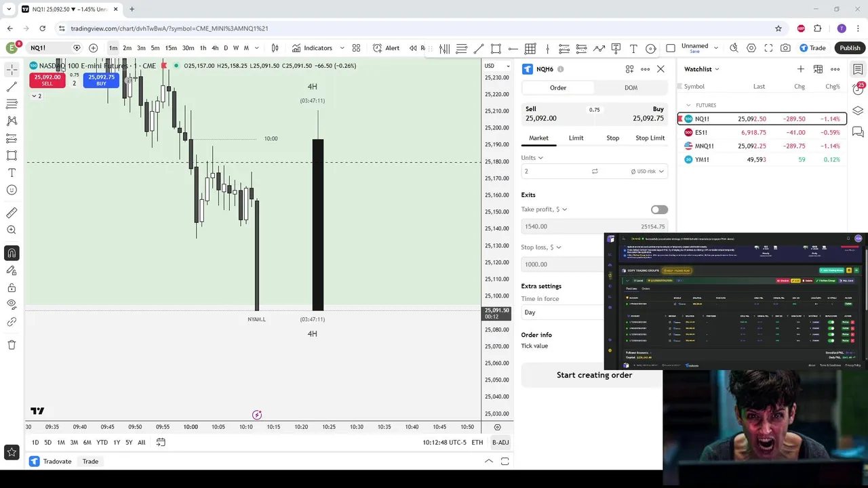
Task: Toggle lock all drawing tools
Action: tap(12, 287)
